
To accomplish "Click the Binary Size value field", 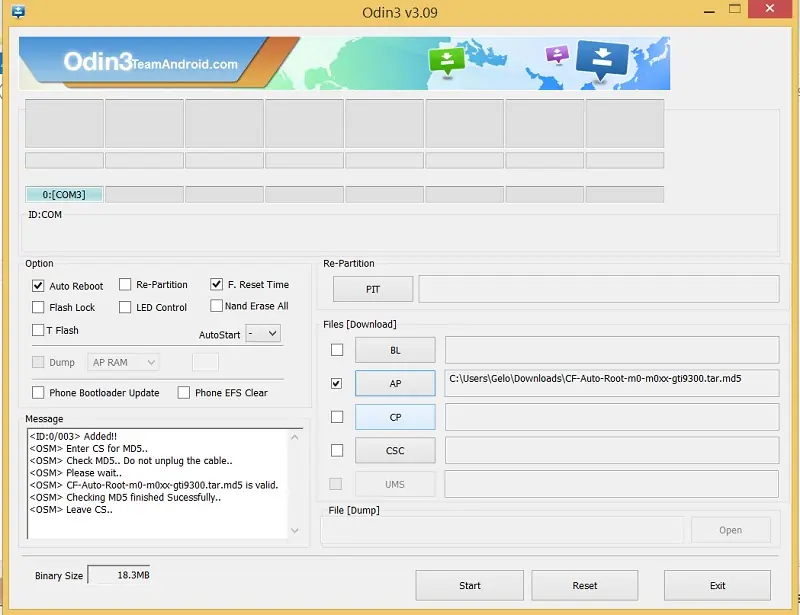I will click(x=119, y=575).
